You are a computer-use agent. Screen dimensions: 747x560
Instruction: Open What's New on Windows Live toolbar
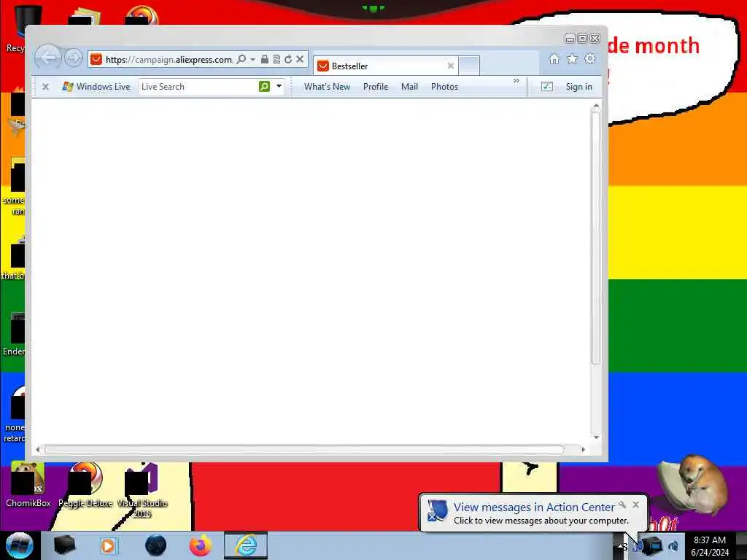click(328, 87)
